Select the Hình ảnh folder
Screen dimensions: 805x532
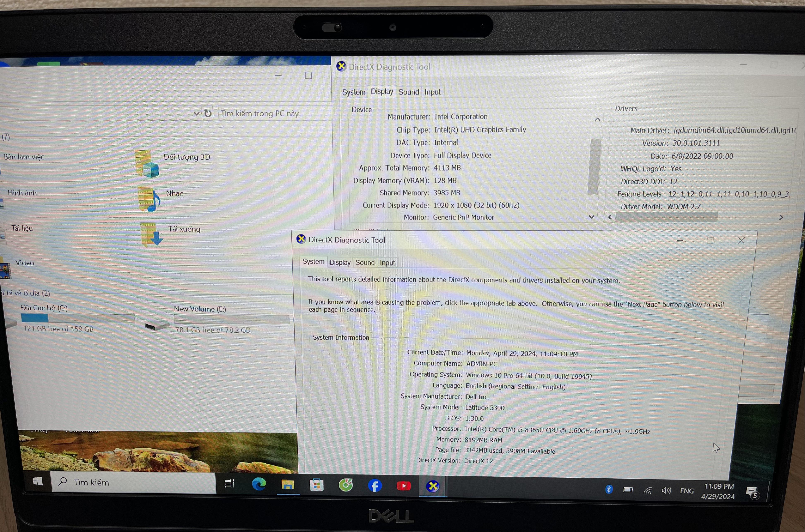pyautogui.click(x=22, y=193)
